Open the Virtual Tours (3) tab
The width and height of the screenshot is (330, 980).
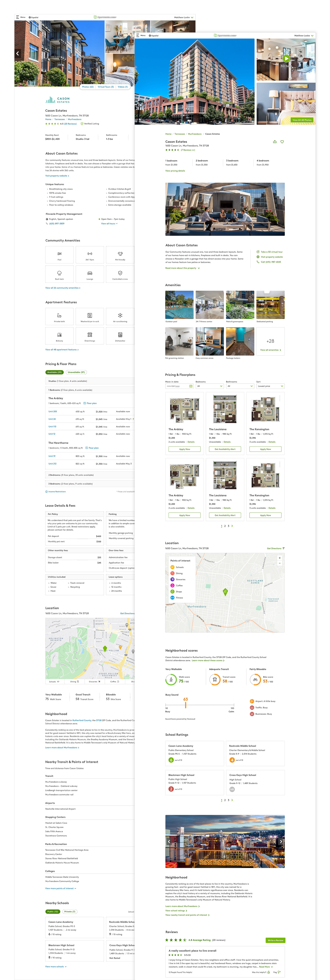(x=106, y=87)
